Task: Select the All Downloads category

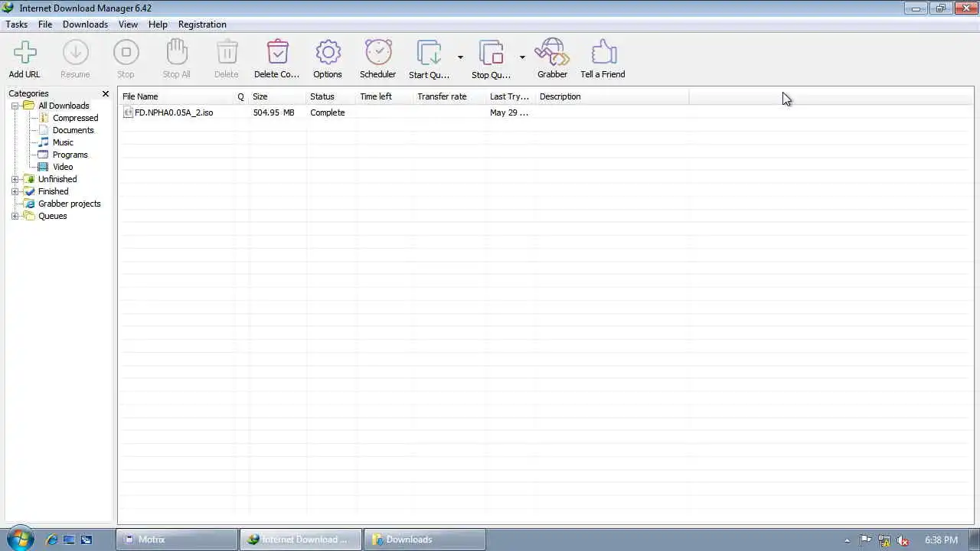Action: pyautogui.click(x=64, y=106)
